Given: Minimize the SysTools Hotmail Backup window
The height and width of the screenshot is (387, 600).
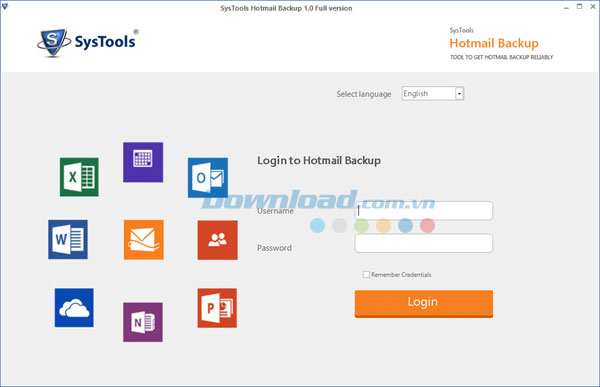Looking at the screenshot, I should pyautogui.click(x=566, y=8).
